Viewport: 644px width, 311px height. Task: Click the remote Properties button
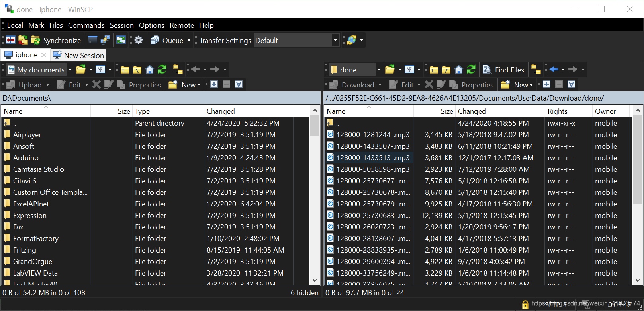(x=472, y=85)
